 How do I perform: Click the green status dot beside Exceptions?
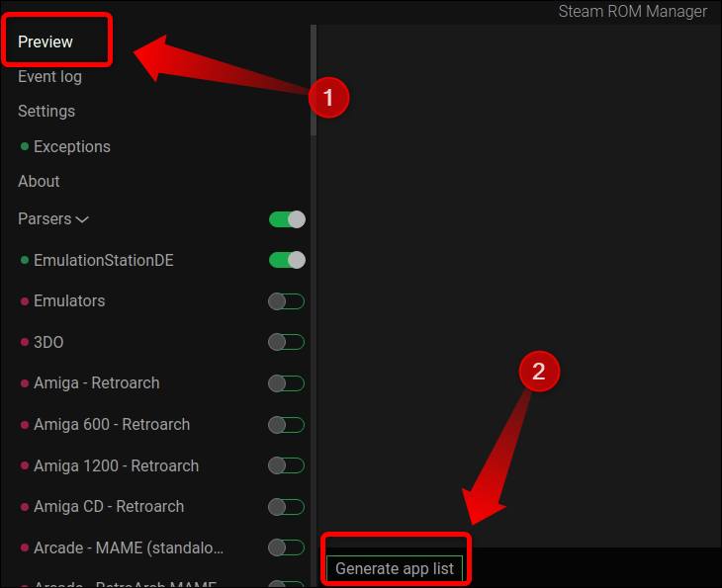pos(25,146)
